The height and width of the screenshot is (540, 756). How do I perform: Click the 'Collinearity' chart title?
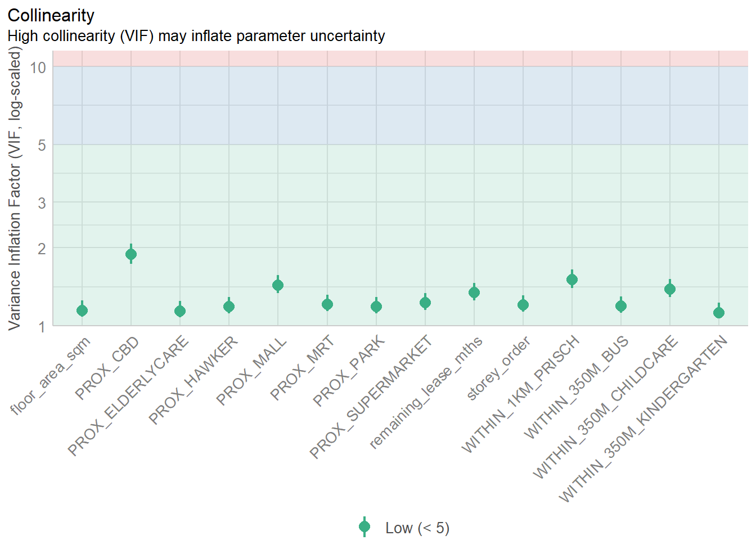(x=51, y=16)
